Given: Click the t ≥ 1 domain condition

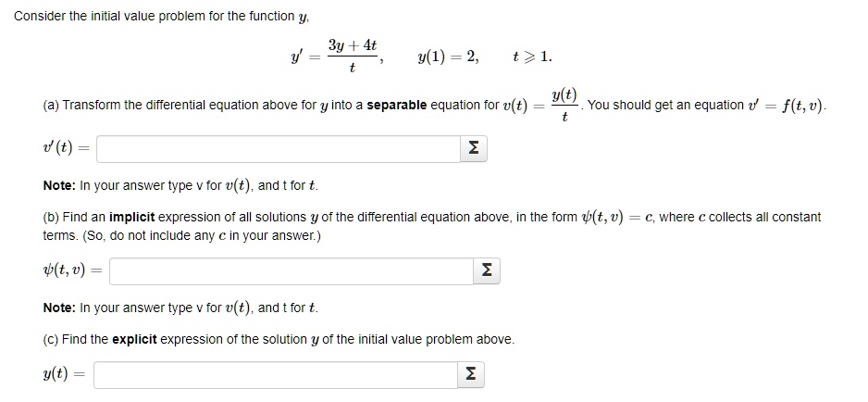Looking at the screenshot, I should click(x=532, y=57).
